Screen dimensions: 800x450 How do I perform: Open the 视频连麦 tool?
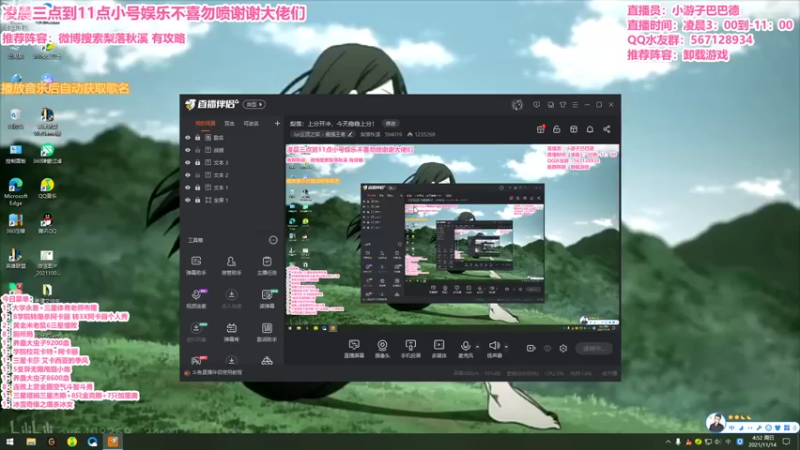click(196, 299)
